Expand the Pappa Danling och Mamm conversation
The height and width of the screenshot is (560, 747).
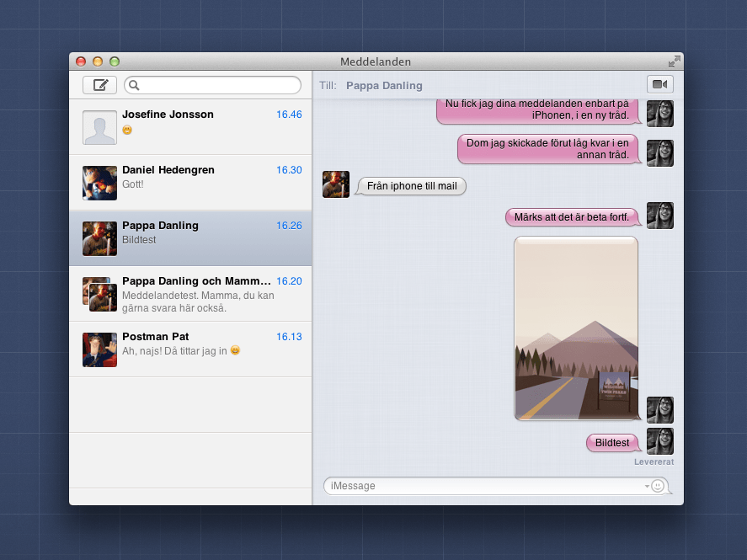tap(190, 293)
